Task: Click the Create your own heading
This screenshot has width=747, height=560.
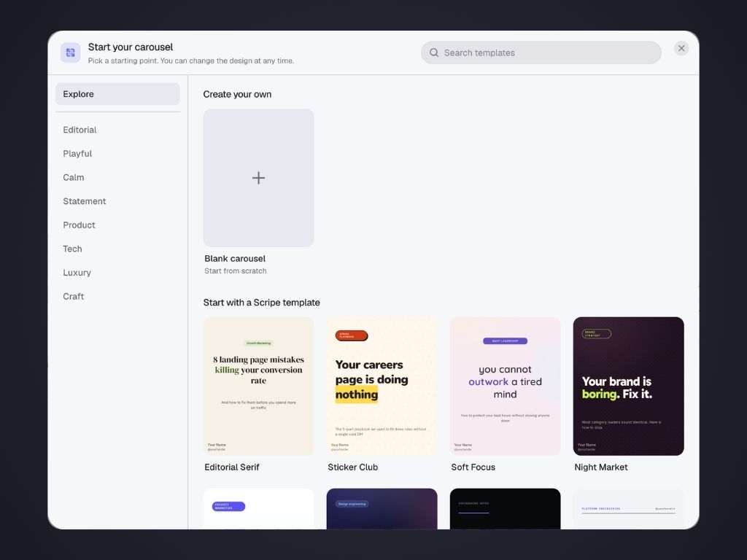Action: click(x=237, y=94)
